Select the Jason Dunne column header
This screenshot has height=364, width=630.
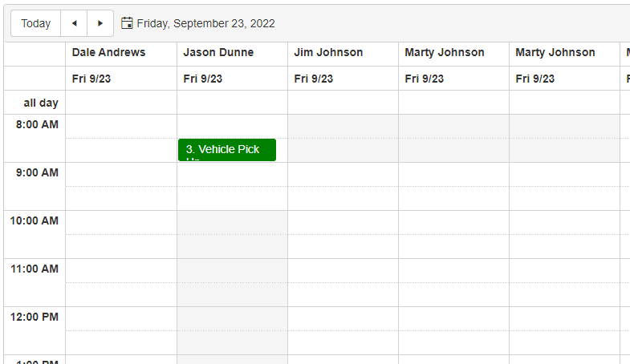[218, 53]
